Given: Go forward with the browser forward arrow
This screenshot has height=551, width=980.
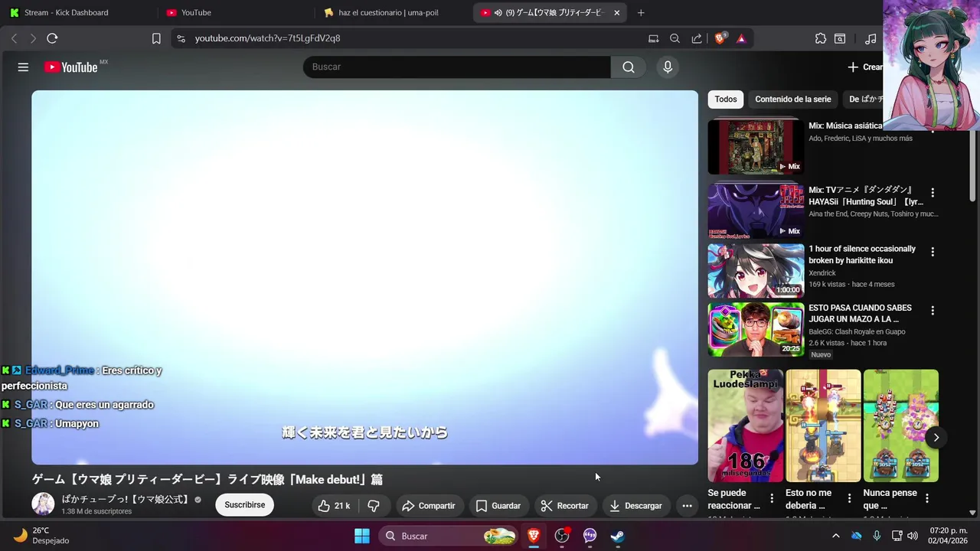Looking at the screenshot, I should 33,38.
